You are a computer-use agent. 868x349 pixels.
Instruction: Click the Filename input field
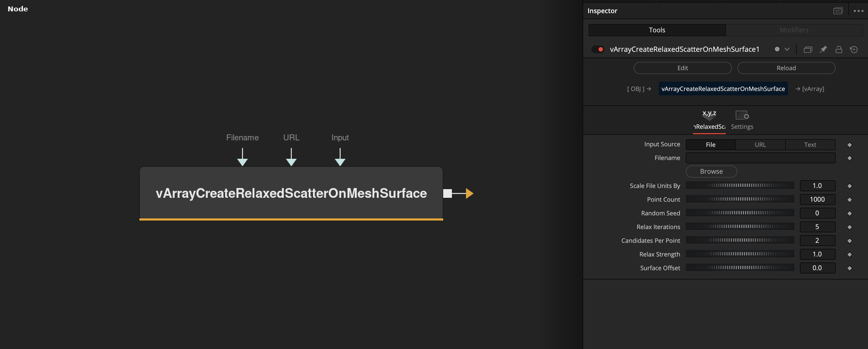761,158
